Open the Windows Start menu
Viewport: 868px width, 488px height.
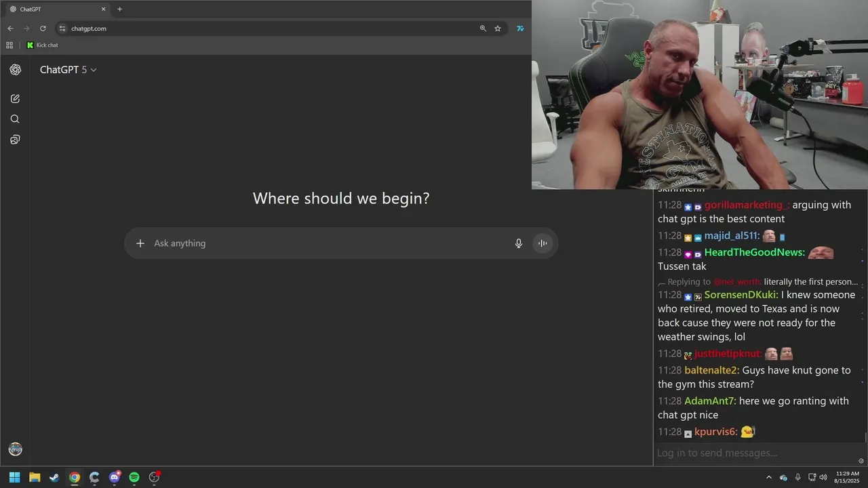[14, 477]
